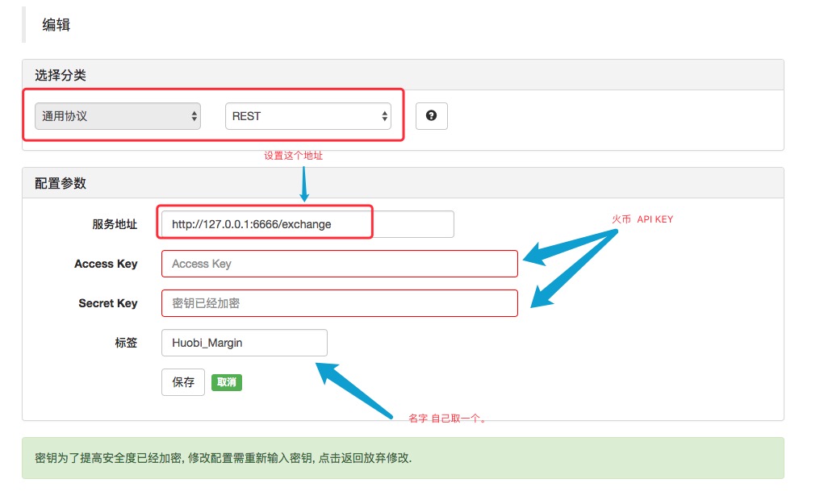Screen dimensions: 824x504
Task: Click the 标签 field label
Action: 126,343
